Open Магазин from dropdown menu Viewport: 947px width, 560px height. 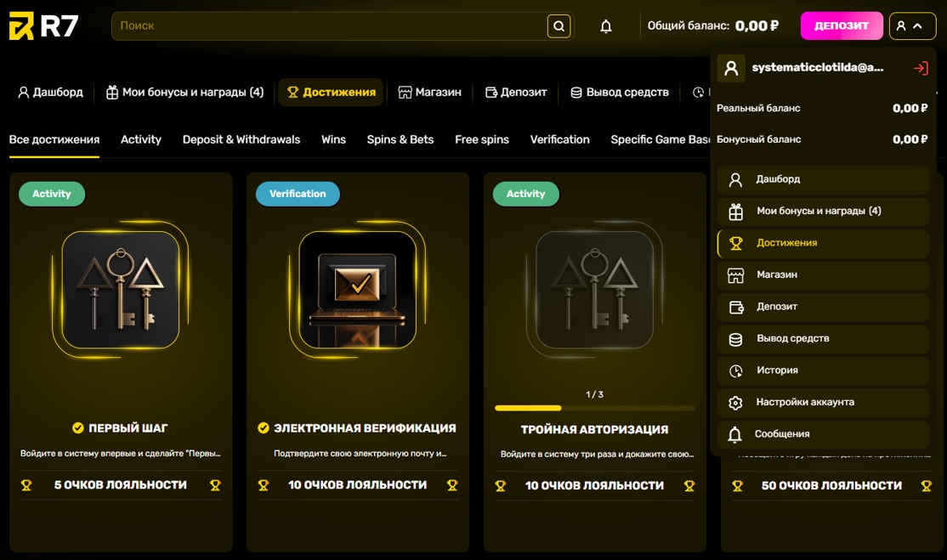[x=823, y=274]
